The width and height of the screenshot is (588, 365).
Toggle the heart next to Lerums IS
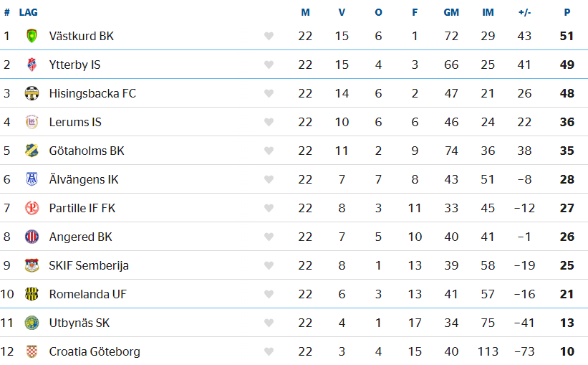pos(269,122)
